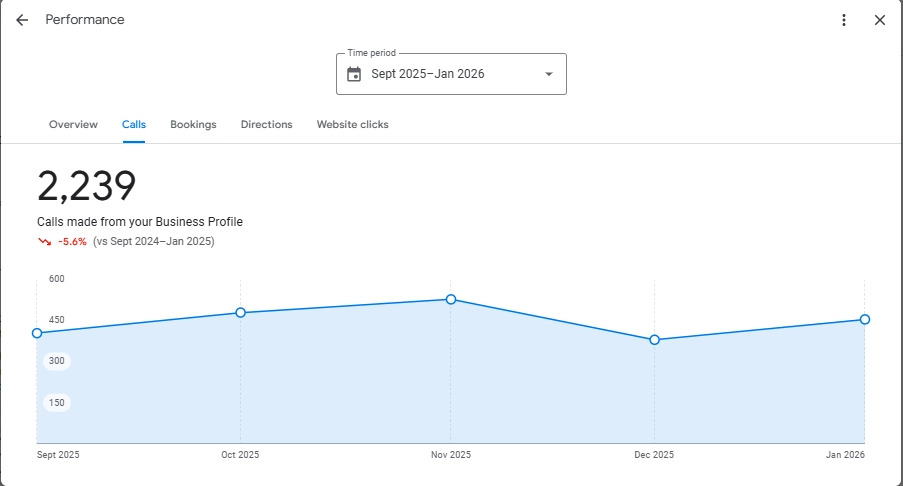Click the -5.6% change percentage text
This screenshot has width=903, height=486.
coord(73,242)
